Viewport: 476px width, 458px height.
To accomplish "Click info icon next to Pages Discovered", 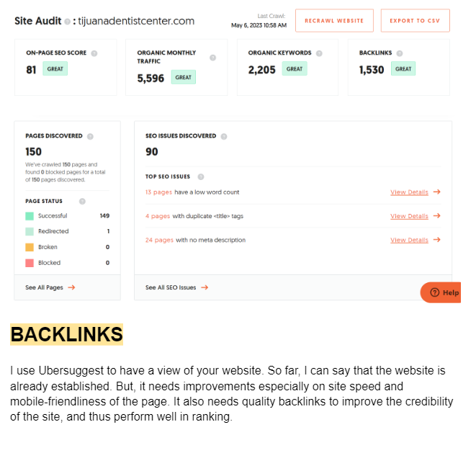I will point(90,136).
